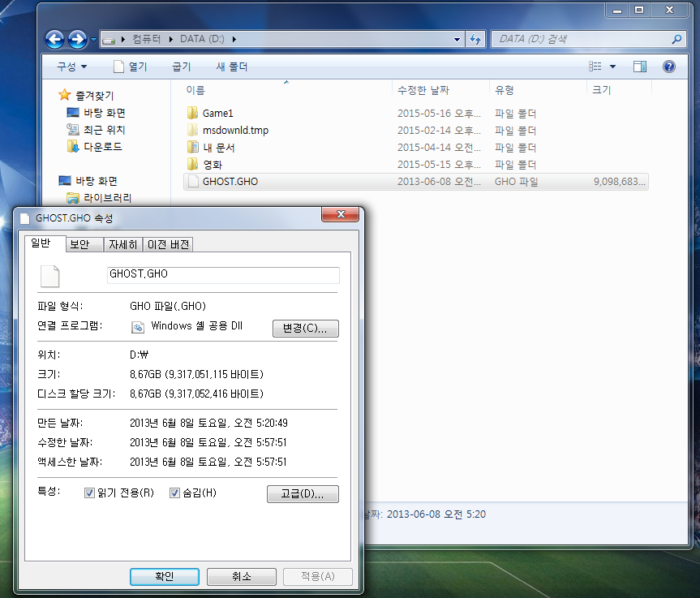Click the 다운로드 folder icon
Image resolution: width=700 pixels, height=598 pixels.
click(x=73, y=146)
